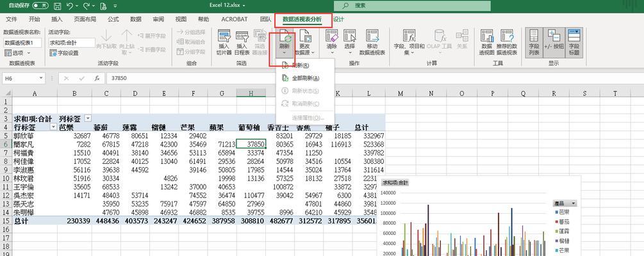Open 字段、项目和集 calculations button
This screenshot has height=256, width=644.
[x=409, y=42]
